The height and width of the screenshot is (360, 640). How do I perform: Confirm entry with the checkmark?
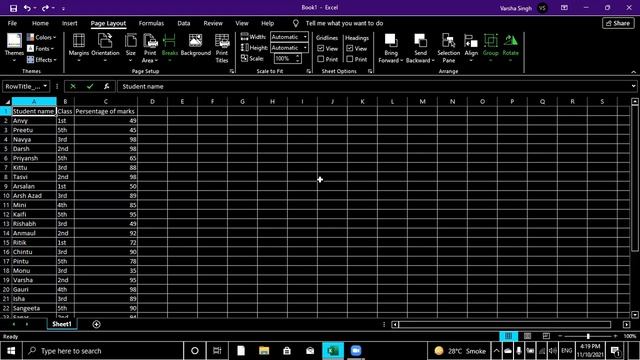90,86
